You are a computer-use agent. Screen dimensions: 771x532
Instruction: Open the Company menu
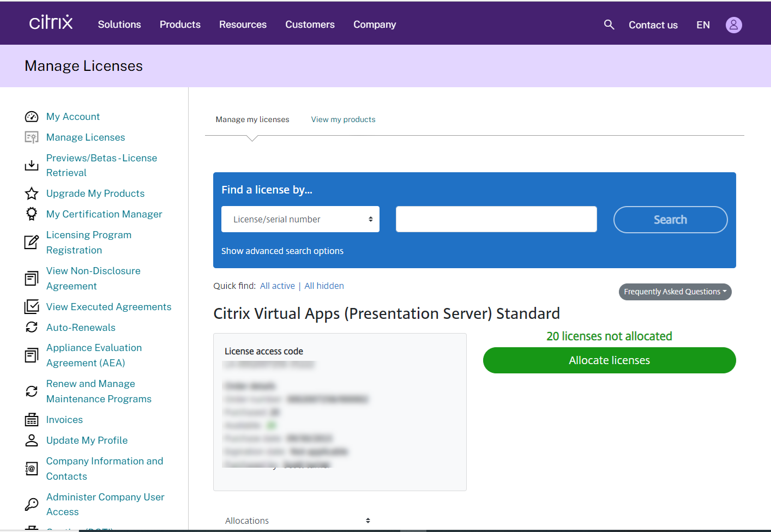click(375, 25)
